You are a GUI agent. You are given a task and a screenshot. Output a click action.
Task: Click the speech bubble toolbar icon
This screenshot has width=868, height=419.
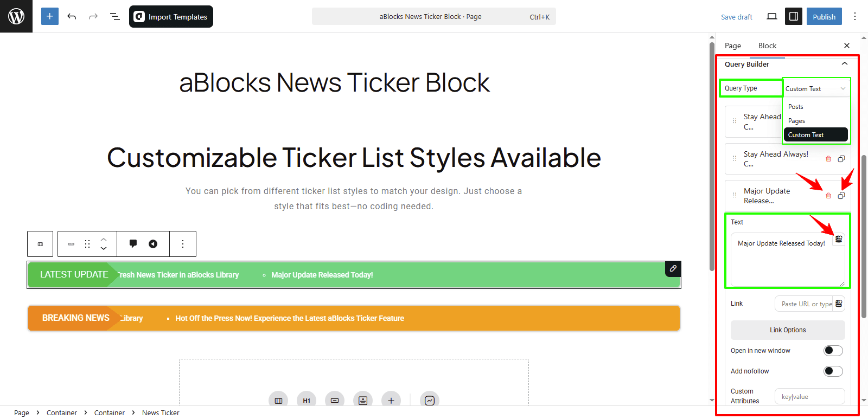pyautogui.click(x=133, y=244)
